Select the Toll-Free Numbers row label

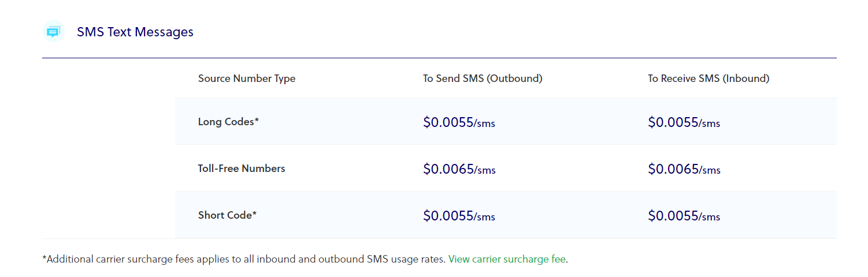[242, 169]
